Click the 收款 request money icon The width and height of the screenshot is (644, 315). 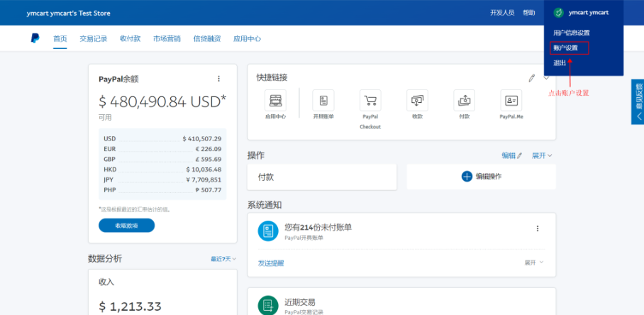pos(417,100)
